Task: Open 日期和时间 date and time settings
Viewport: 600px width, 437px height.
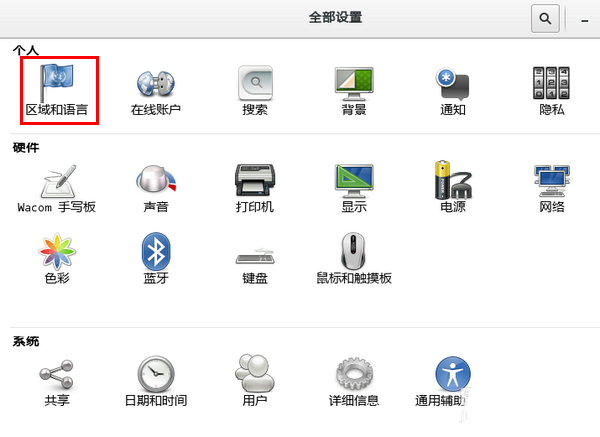Action: click(156, 381)
